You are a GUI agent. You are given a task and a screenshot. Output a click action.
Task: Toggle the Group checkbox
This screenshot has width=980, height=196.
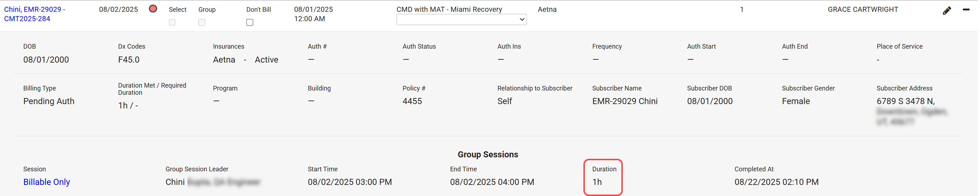pyautogui.click(x=202, y=23)
